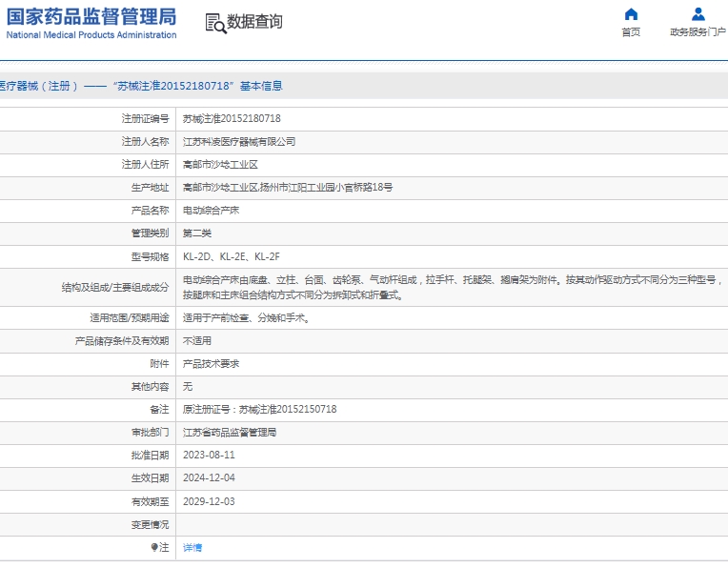This screenshot has width=728, height=568.
Task: Click the 政务服务门户 label
Action: 698,32
